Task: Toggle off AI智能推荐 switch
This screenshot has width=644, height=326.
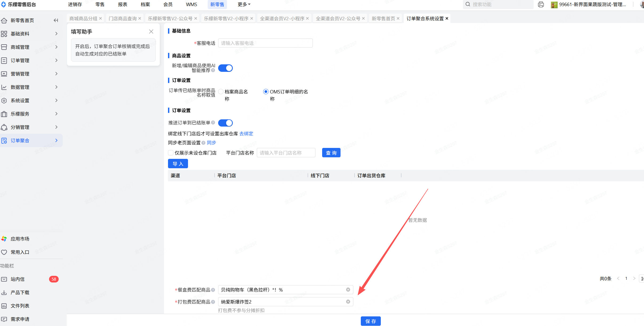Action: pos(225,68)
